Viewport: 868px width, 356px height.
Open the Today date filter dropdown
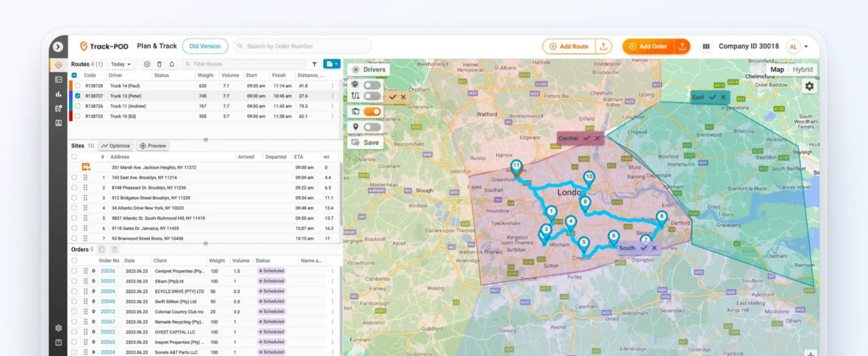pyautogui.click(x=120, y=64)
